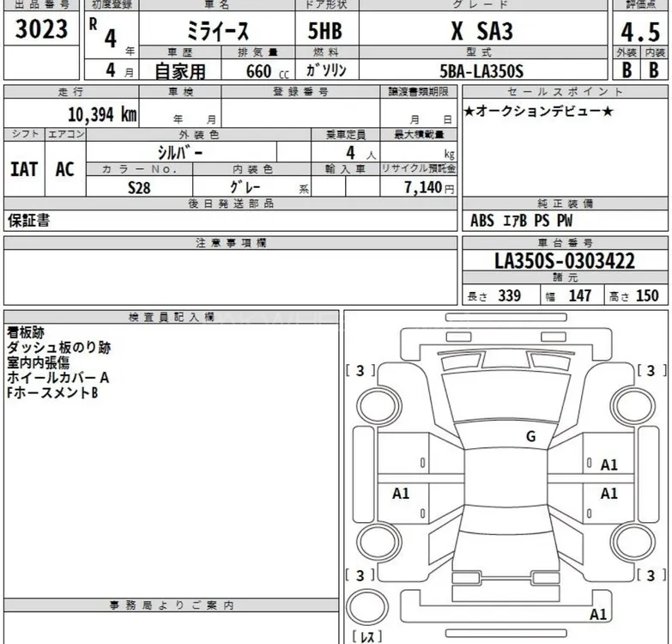Click the B grade under 外装
The height and width of the screenshot is (644, 672).
(627, 70)
